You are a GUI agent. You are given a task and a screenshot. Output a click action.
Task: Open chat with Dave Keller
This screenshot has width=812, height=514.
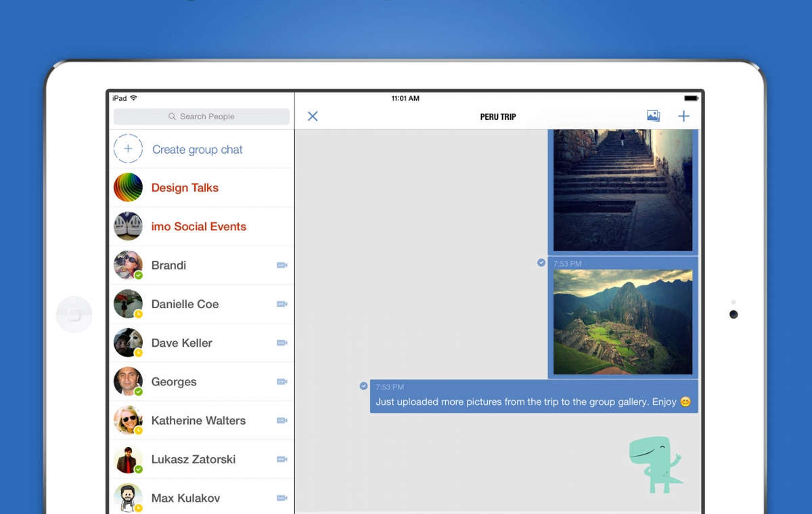click(202, 342)
